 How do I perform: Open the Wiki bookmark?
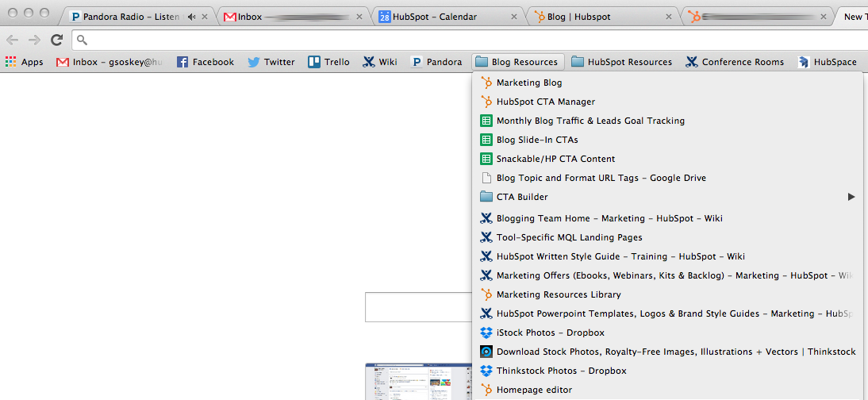pyautogui.click(x=380, y=62)
